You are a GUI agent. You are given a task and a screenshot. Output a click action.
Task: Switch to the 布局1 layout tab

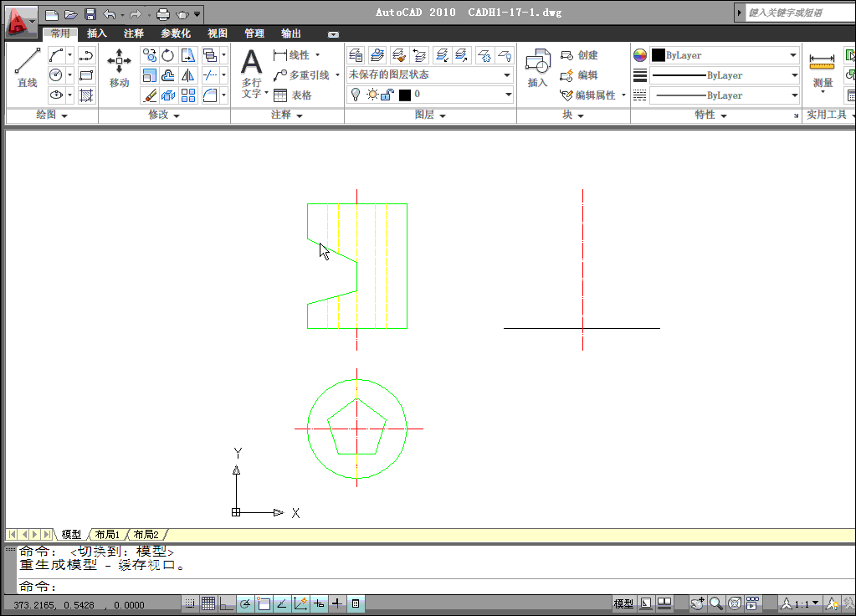coord(109,533)
